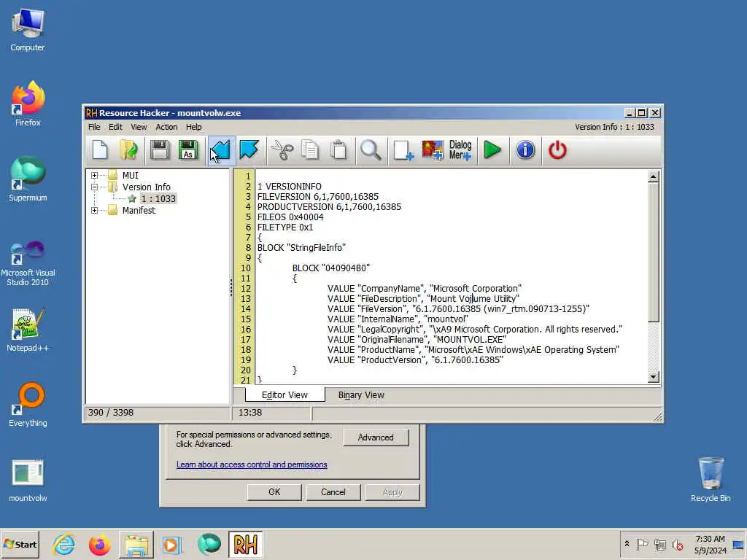This screenshot has width=747, height=560.
Task: Open the Action menu
Action: point(166,127)
